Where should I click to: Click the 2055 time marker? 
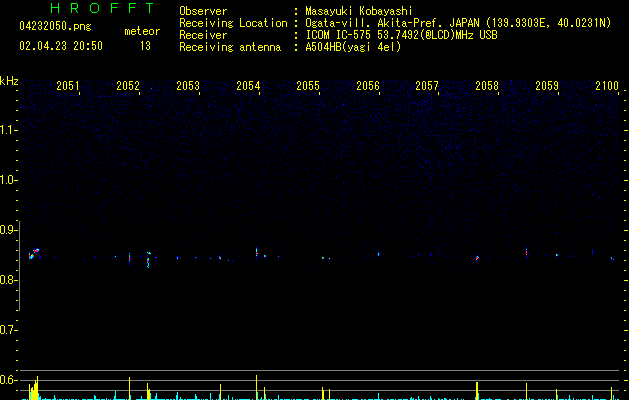coord(308,86)
